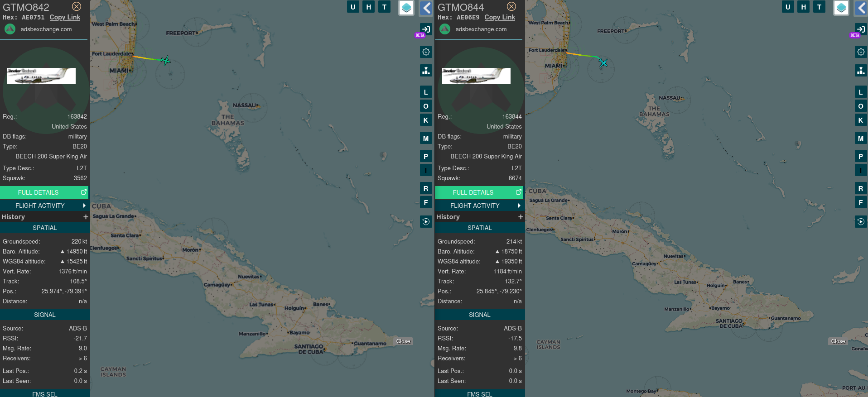Click the Close button on the GTMO842 map

click(403, 341)
